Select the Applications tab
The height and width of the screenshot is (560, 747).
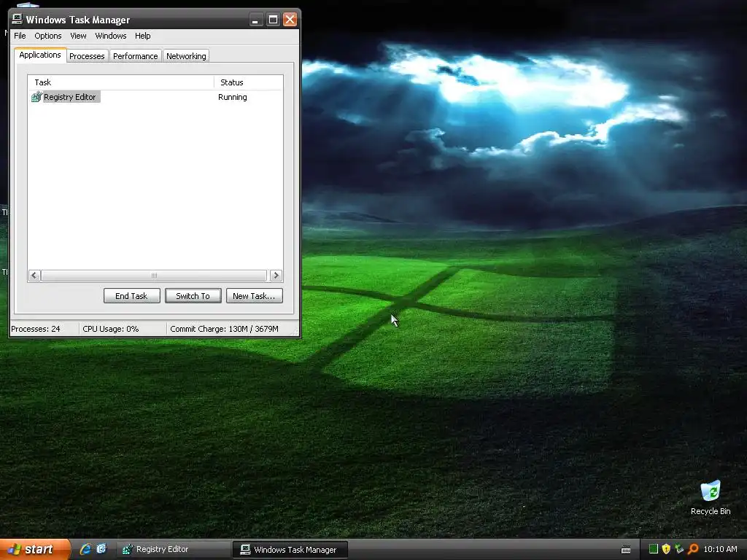[40, 55]
